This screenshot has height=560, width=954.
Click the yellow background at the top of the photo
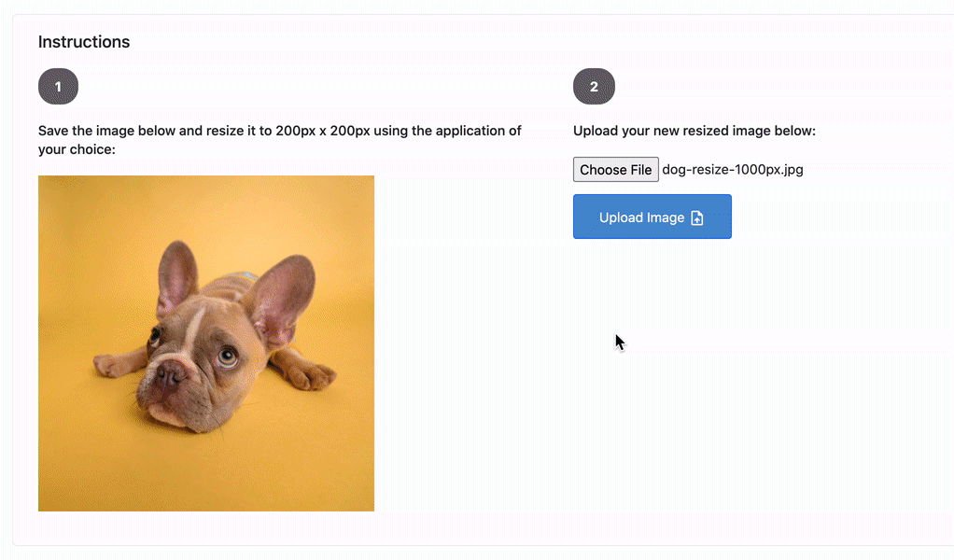pos(205,205)
